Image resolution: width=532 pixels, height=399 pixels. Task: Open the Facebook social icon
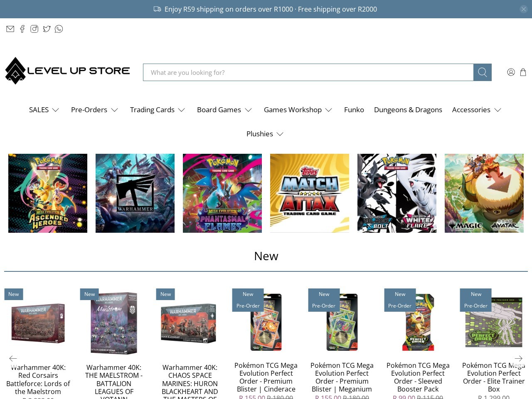coord(22,29)
